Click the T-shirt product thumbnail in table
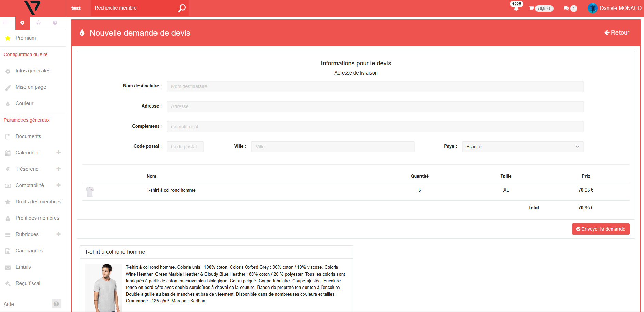Image resolution: width=644 pixels, height=312 pixels. 90,192
